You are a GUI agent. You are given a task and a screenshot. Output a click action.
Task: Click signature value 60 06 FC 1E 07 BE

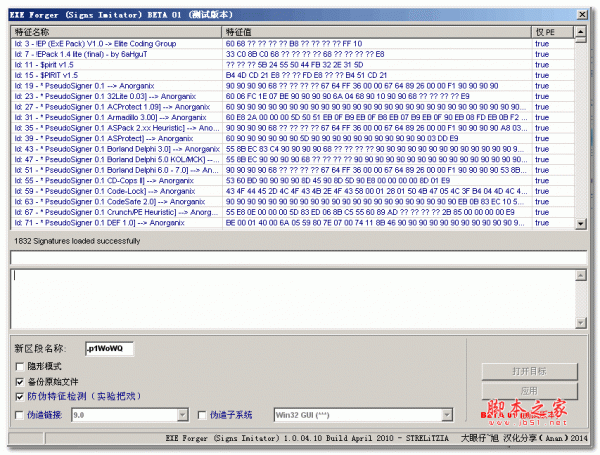(347, 96)
